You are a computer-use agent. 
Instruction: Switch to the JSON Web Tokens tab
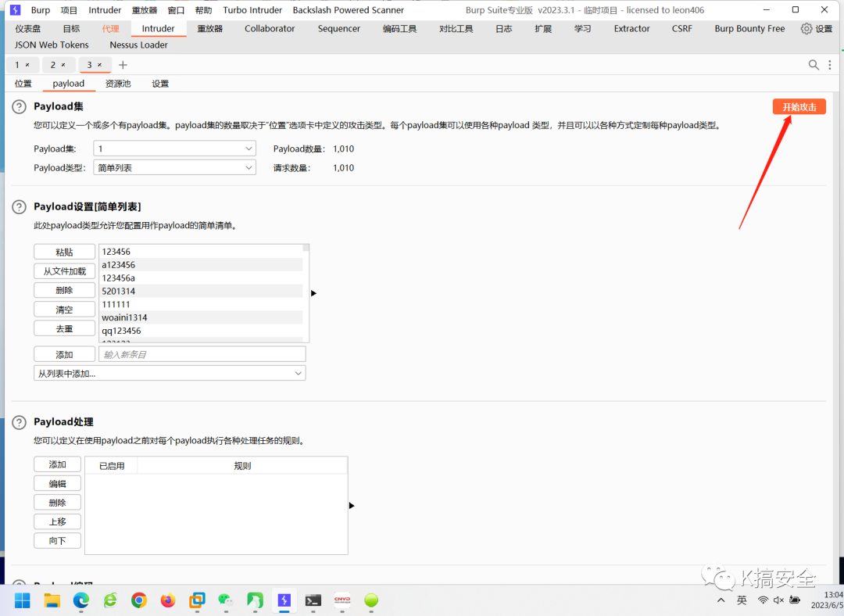(x=52, y=45)
